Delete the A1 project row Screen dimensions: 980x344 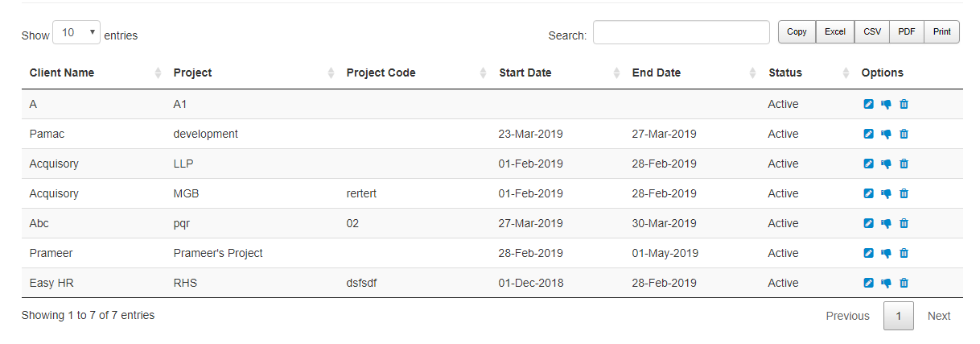904,104
